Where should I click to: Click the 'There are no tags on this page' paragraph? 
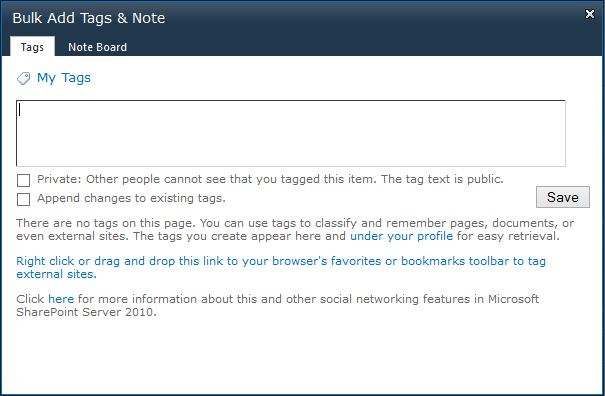[295, 229]
